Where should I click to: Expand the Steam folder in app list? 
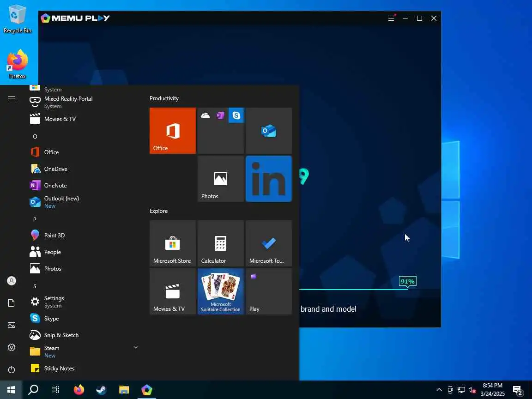click(83, 351)
